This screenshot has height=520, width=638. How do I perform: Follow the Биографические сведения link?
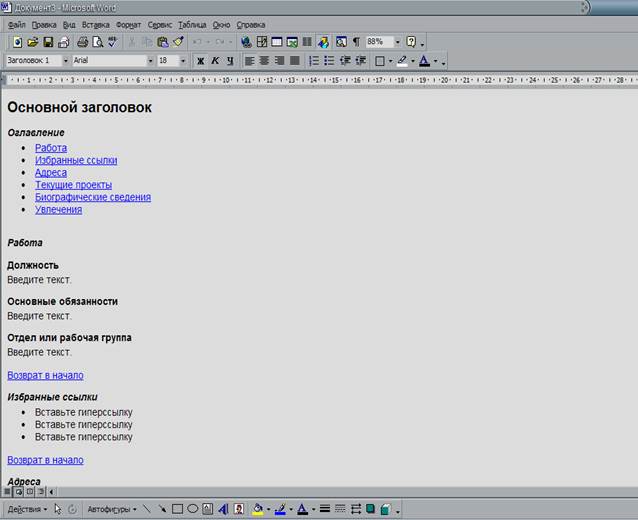pyautogui.click(x=93, y=197)
